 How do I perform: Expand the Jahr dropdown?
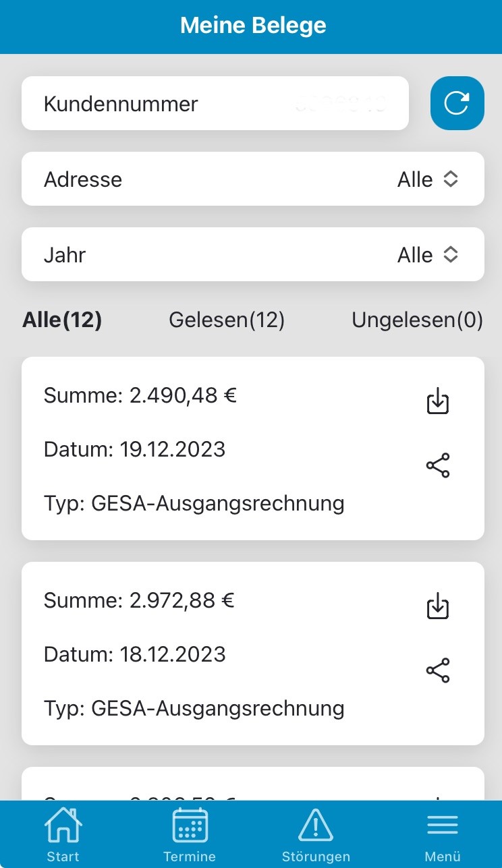(252, 254)
